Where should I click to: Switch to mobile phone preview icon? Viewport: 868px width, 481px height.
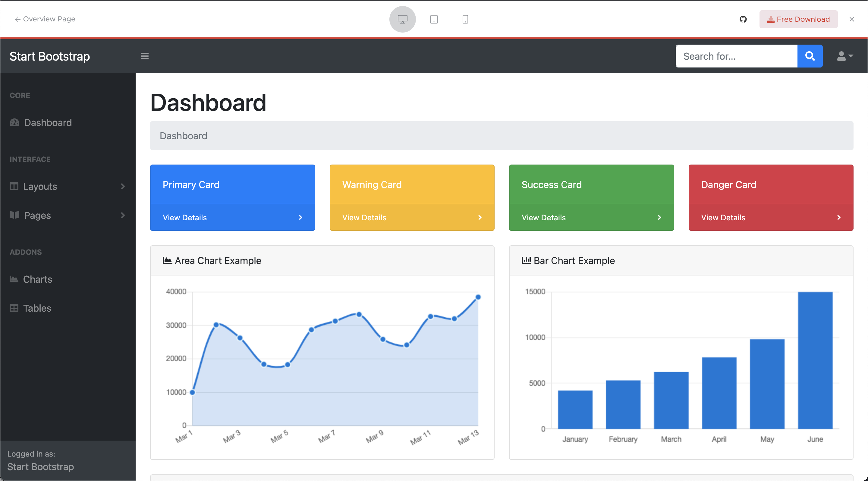(465, 19)
